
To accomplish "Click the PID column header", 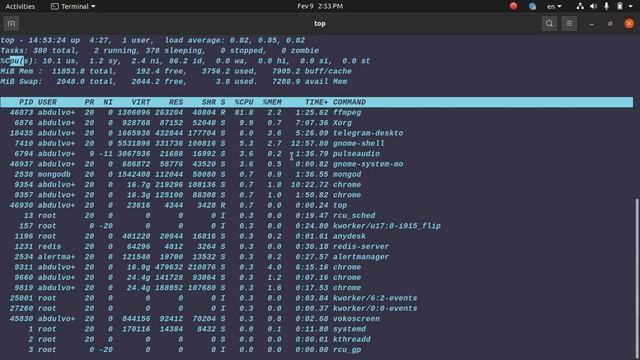I will click(x=26, y=102).
